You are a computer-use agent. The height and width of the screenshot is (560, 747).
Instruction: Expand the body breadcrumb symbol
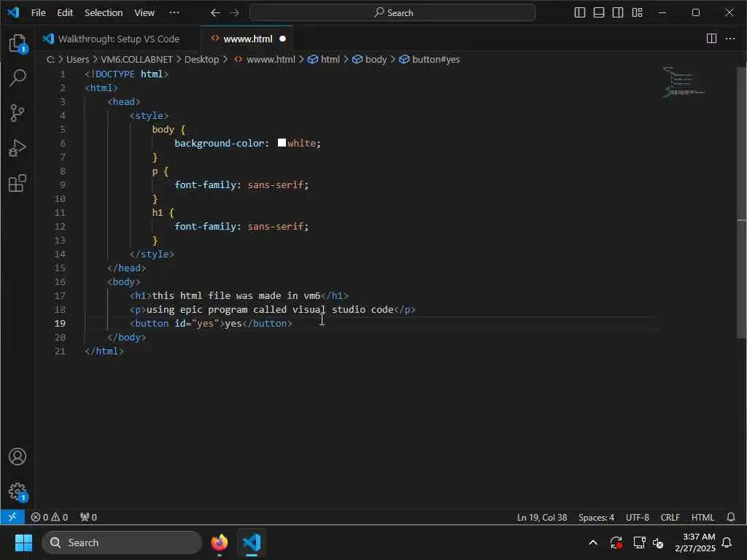(x=370, y=60)
